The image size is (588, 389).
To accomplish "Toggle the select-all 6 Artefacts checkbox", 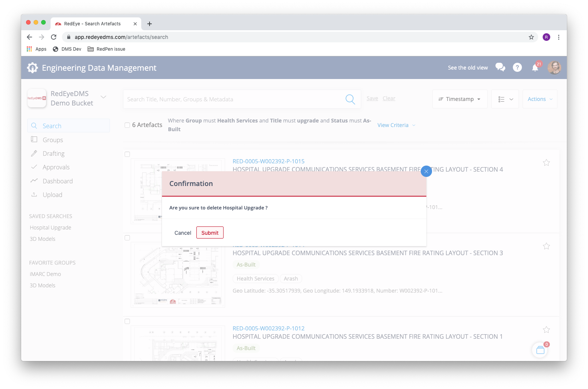I will pos(127,125).
